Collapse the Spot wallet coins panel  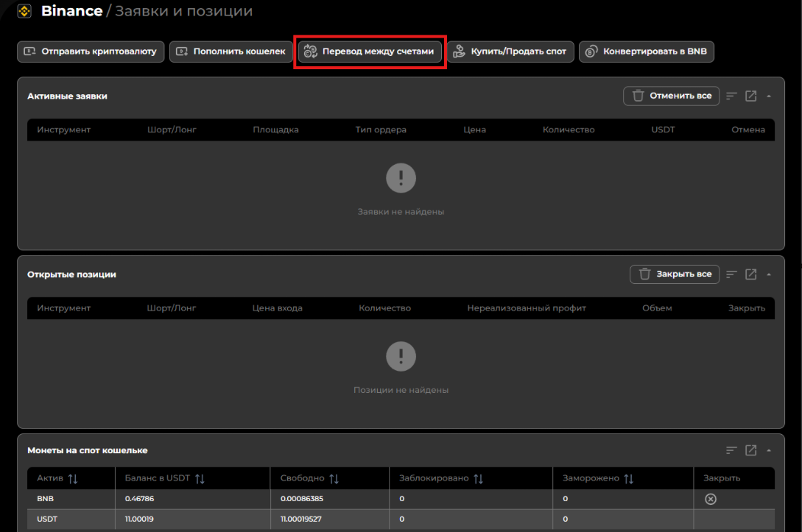click(769, 450)
